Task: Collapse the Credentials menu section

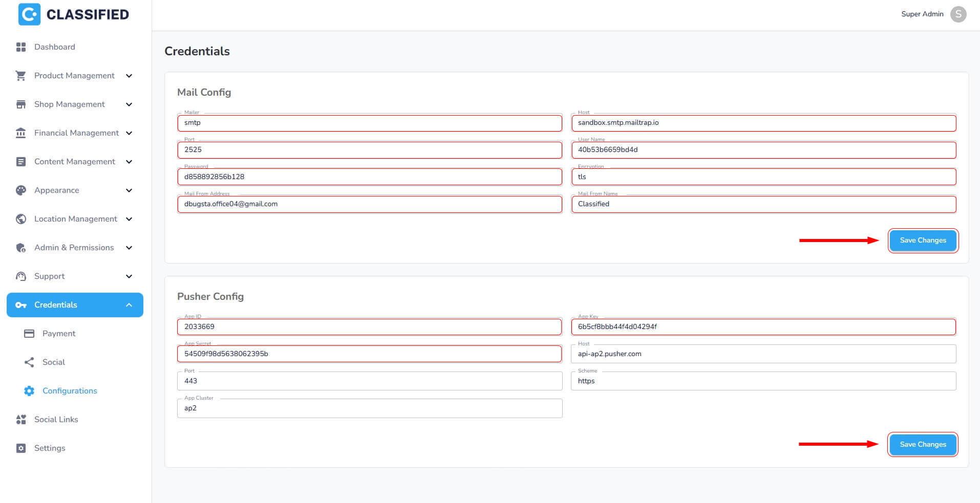Action: (129, 305)
